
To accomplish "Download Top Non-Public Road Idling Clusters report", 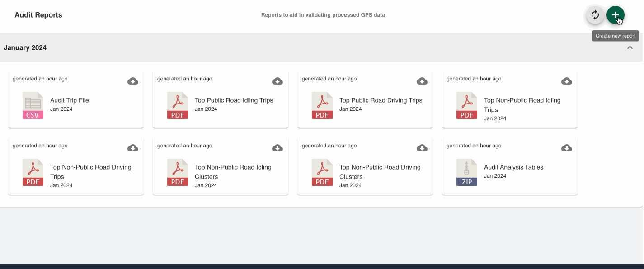I will click(x=277, y=148).
